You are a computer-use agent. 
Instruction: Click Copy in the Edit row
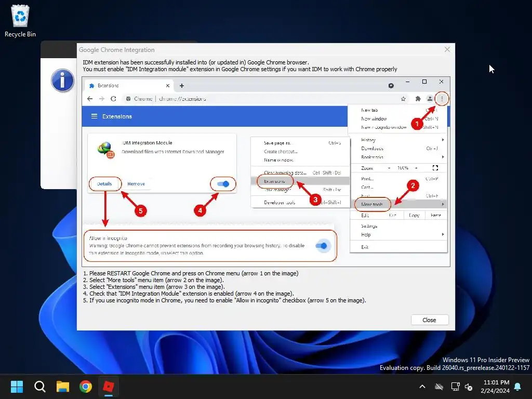pyautogui.click(x=414, y=215)
